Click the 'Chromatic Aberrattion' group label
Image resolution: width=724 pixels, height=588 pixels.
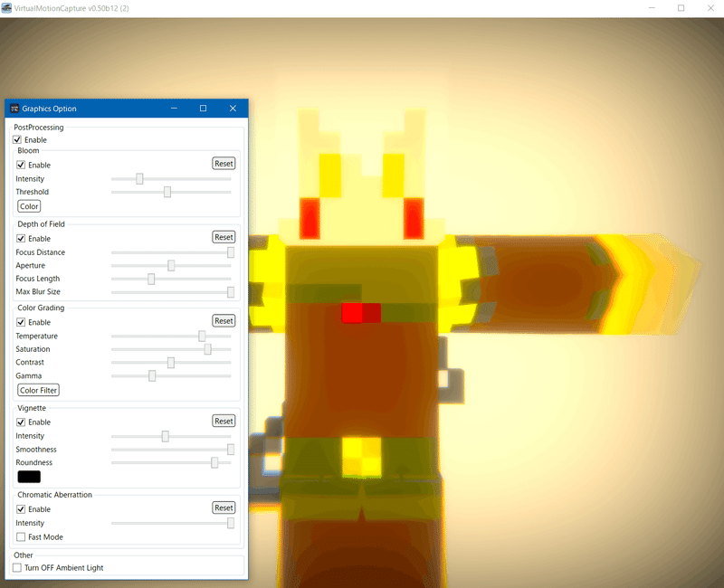click(x=55, y=495)
